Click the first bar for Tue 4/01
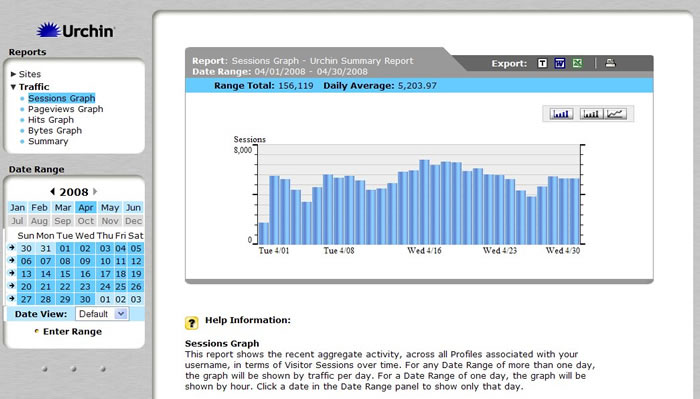700x399 pixels. coord(264,233)
